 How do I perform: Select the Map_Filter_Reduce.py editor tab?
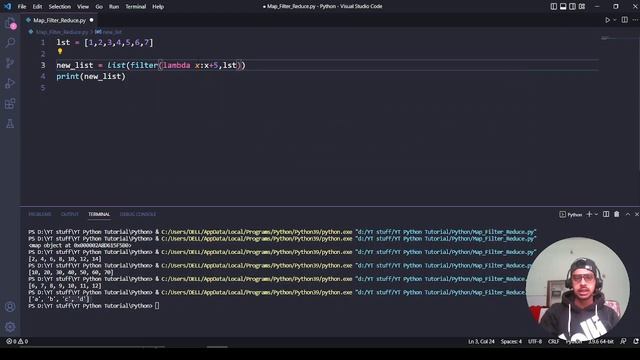pyautogui.click(x=60, y=20)
